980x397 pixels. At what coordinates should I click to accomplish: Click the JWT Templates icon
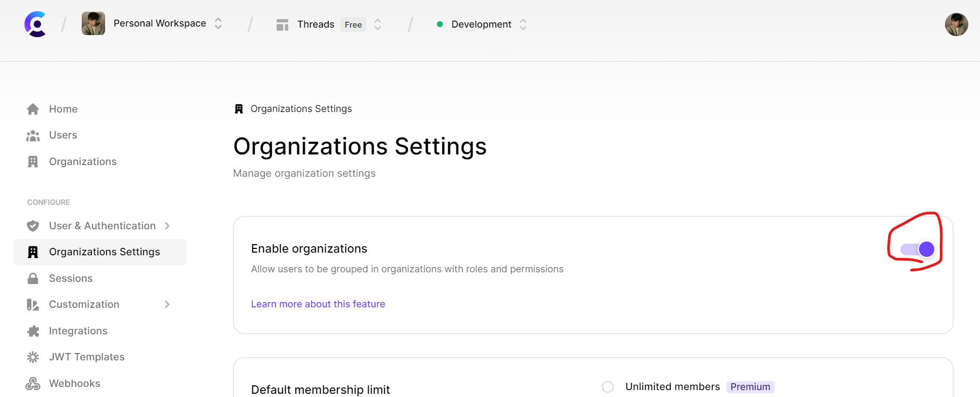point(33,357)
